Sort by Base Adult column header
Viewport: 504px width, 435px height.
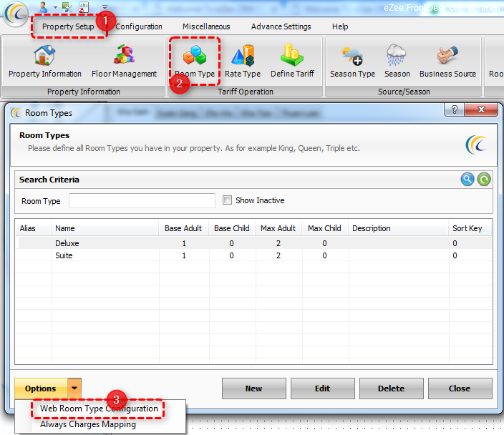[184, 228]
